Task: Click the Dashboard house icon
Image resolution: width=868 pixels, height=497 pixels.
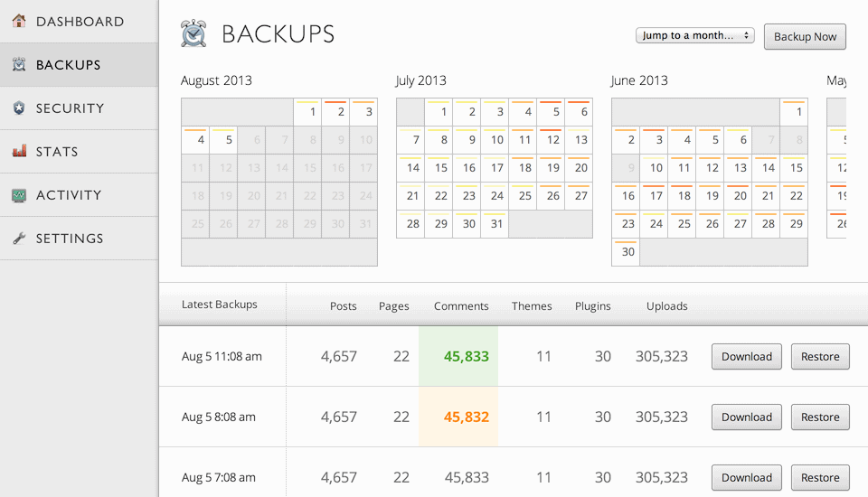Action: pyautogui.click(x=19, y=21)
